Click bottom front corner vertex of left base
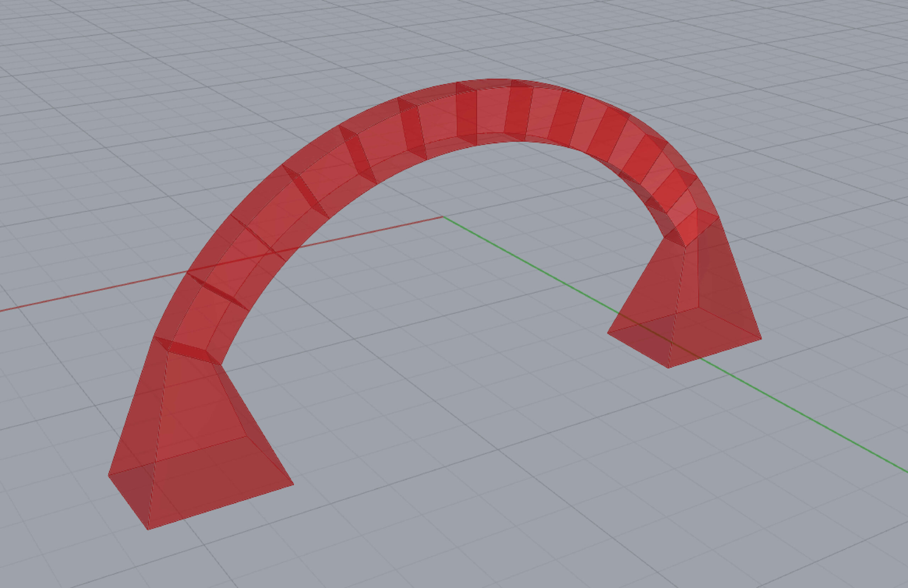Screen dimensions: 908x588 pyautogui.click(x=148, y=529)
